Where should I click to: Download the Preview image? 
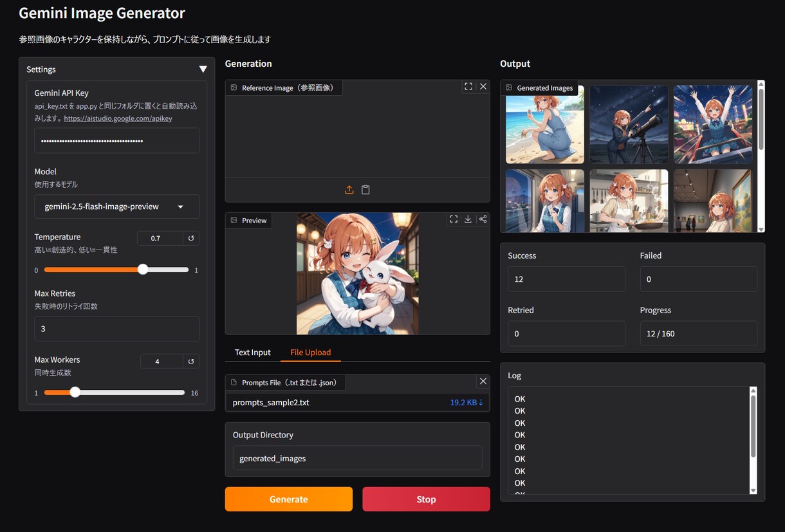click(x=468, y=219)
